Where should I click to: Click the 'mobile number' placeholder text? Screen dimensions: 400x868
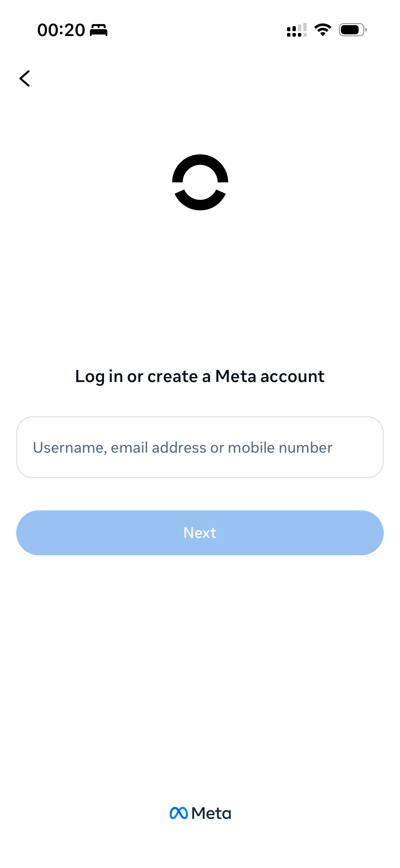coord(280,448)
